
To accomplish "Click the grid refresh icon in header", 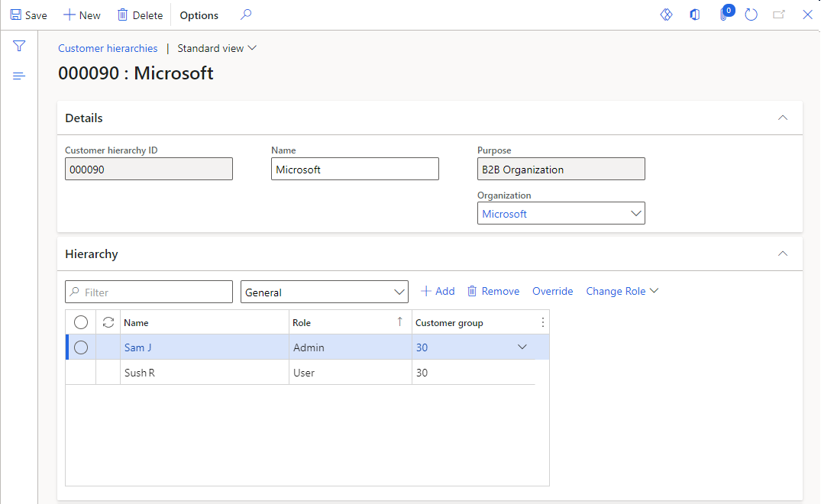I will pyautogui.click(x=108, y=322).
